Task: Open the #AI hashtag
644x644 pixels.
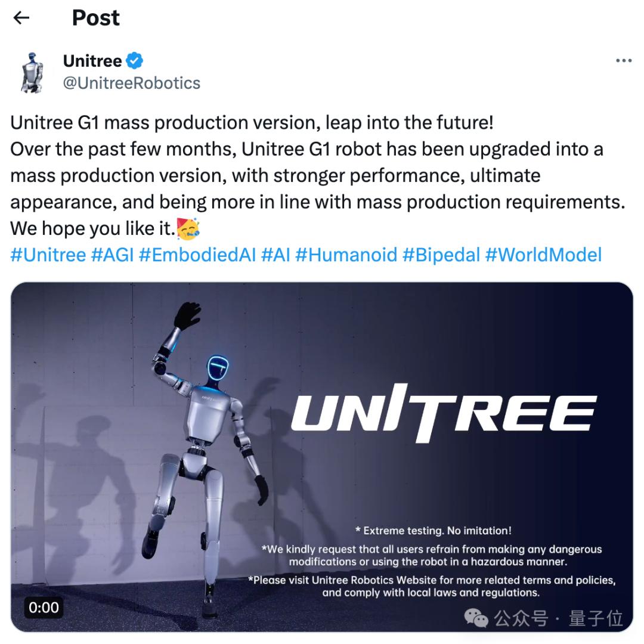Action: 275,255
